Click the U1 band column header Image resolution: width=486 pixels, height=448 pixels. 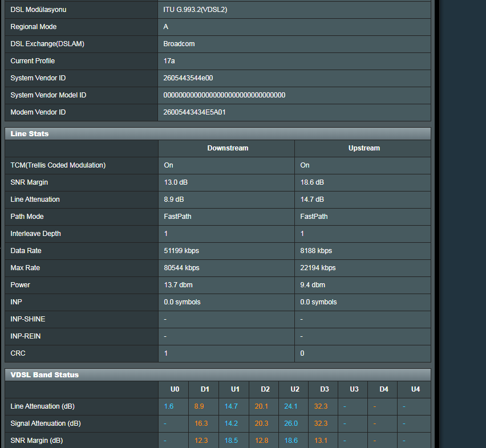[x=235, y=389]
